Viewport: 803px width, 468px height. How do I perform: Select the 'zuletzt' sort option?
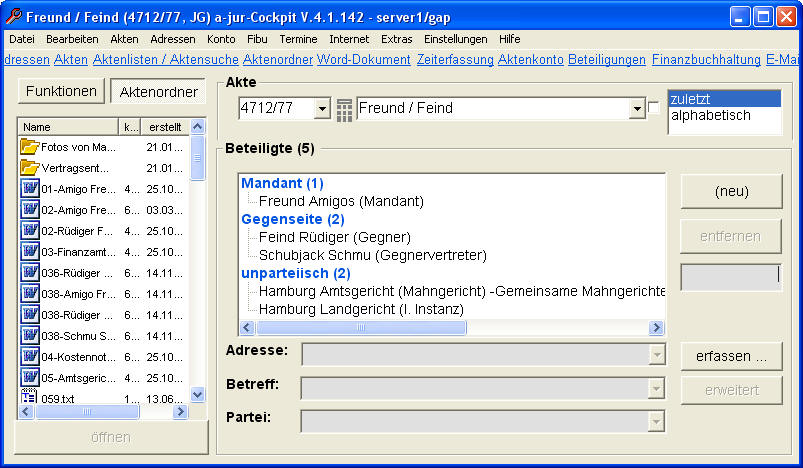click(x=725, y=99)
